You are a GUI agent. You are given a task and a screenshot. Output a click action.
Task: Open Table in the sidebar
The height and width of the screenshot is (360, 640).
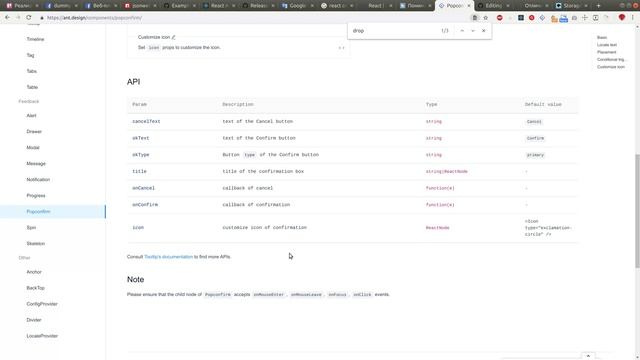click(32, 87)
